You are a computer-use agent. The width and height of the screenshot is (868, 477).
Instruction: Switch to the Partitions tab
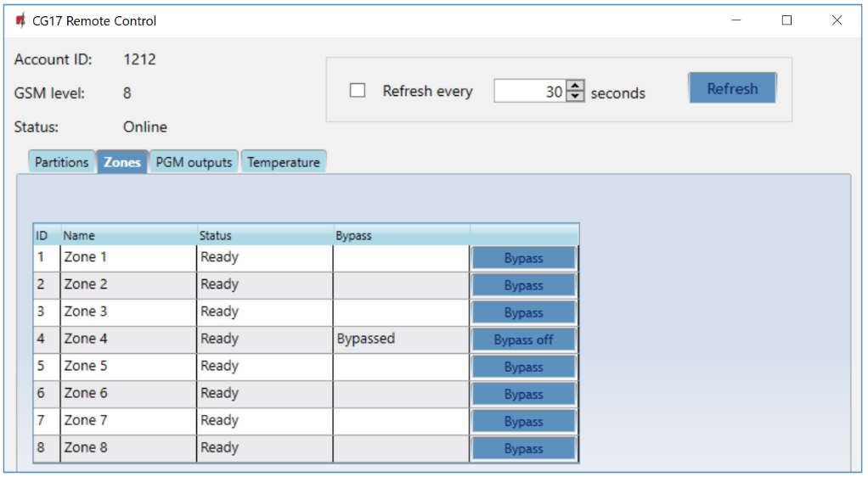click(61, 162)
